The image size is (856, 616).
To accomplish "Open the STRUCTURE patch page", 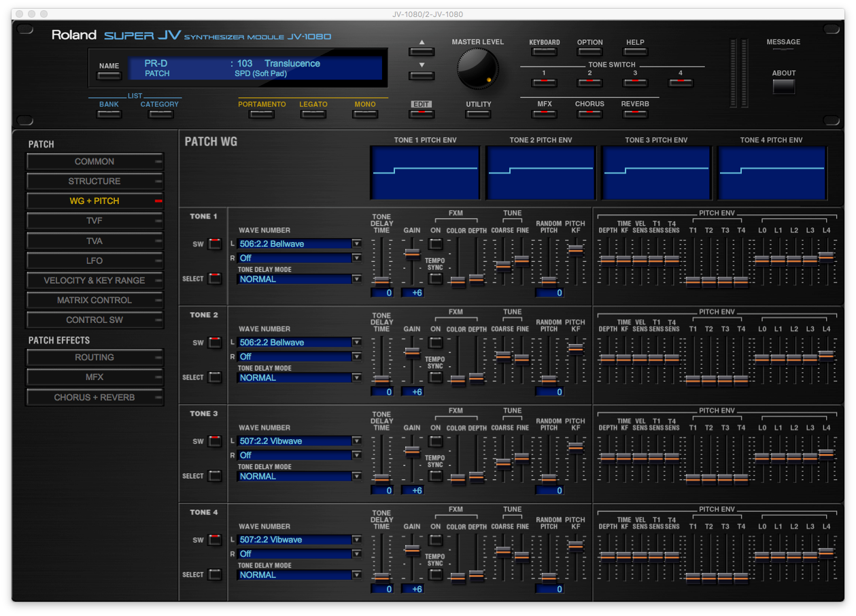I will coord(95,182).
